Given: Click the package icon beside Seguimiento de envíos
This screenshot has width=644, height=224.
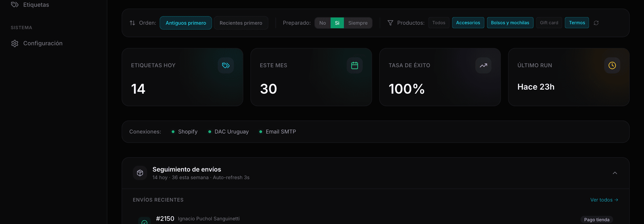Looking at the screenshot, I should 140,173.
